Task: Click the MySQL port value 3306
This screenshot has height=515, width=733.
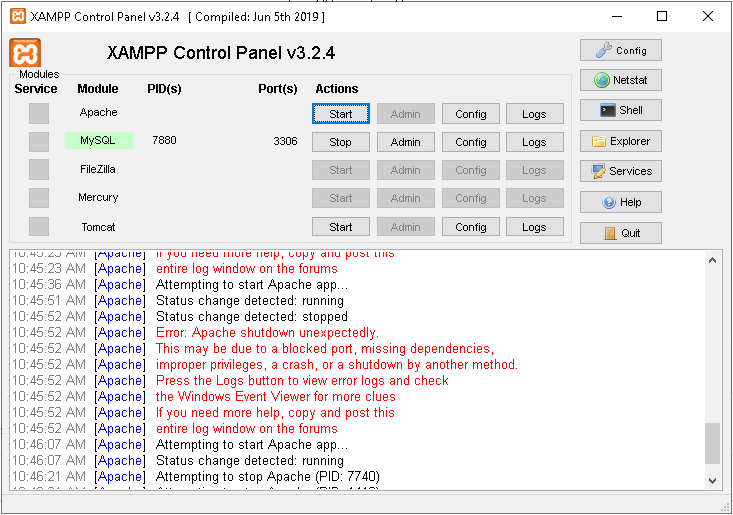Action: pyautogui.click(x=285, y=141)
